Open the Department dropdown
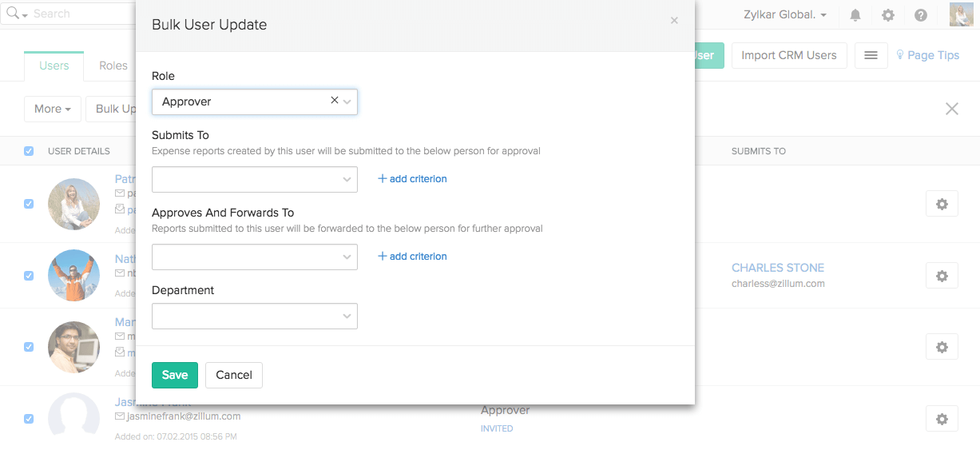The image size is (980, 450). pos(255,317)
